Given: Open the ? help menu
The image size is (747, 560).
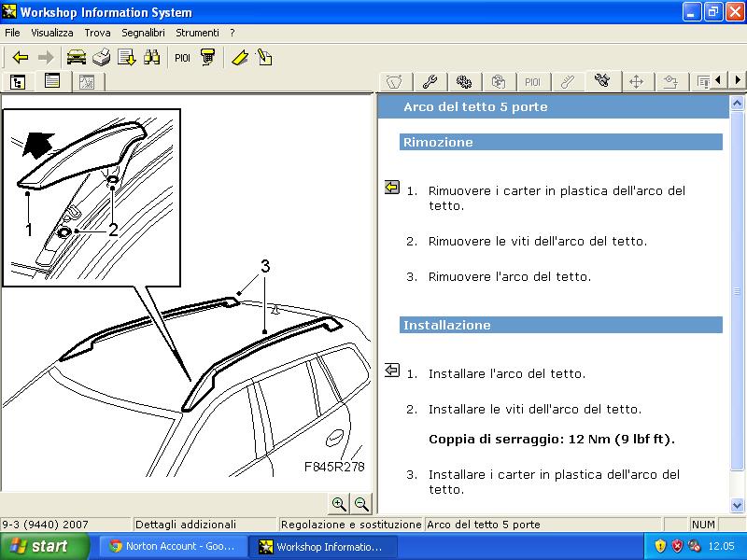Looking at the screenshot, I should 232,33.
